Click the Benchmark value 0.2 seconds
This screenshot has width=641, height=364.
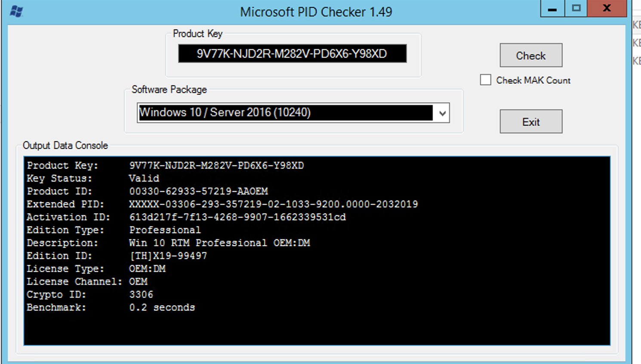[x=162, y=307]
